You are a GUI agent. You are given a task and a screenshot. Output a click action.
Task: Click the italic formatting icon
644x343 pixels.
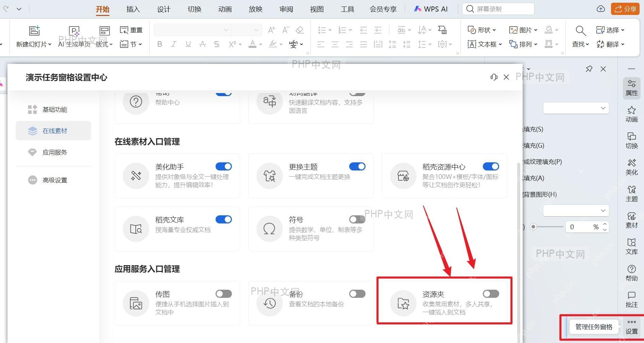(174, 44)
